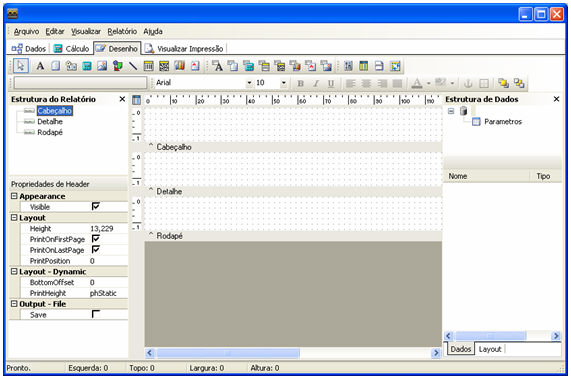Click the Bring to Front icon
This screenshot has height=380, width=571.
[x=504, y=83]
